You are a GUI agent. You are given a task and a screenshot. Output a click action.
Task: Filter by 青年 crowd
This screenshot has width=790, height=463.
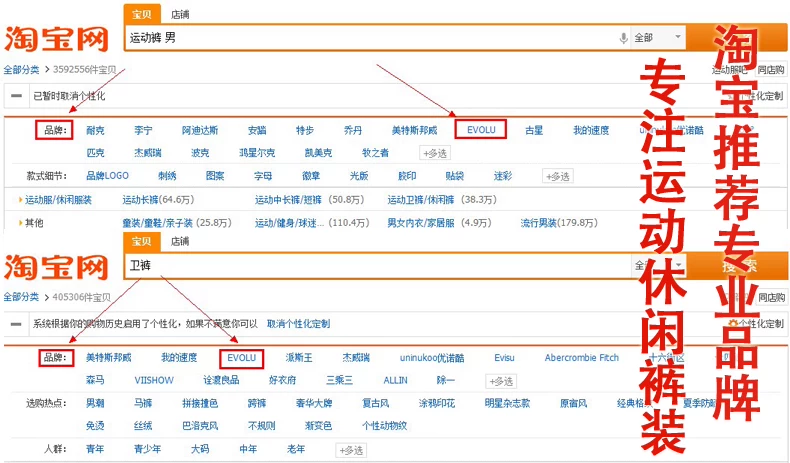point(95,449)
